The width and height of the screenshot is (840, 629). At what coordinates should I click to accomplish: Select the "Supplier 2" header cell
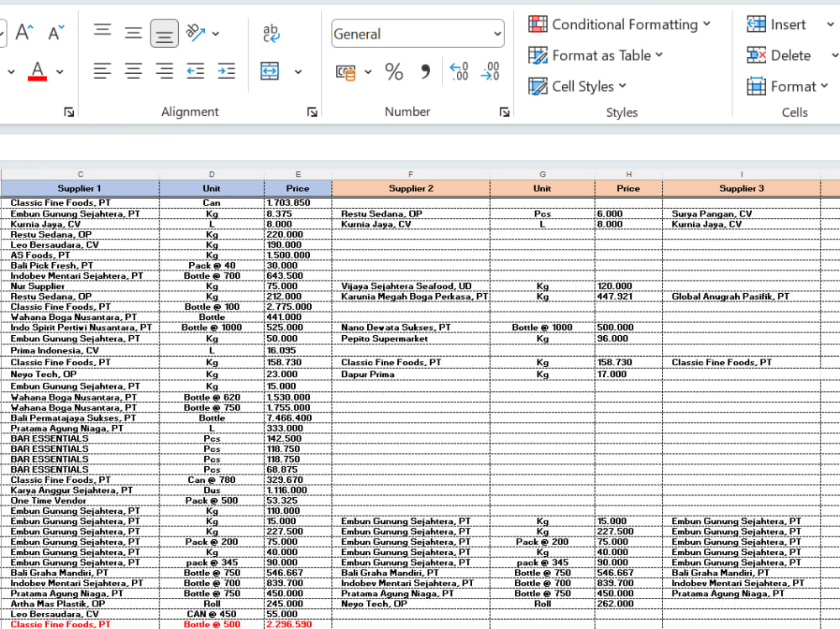point(411,189)
